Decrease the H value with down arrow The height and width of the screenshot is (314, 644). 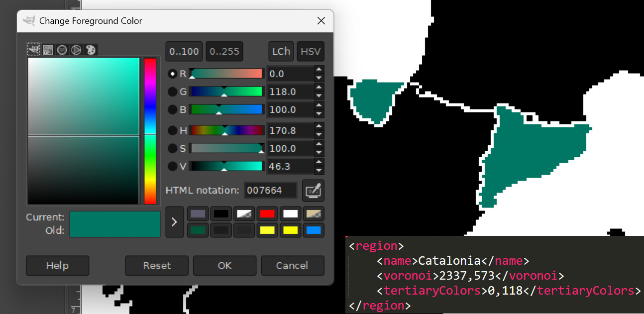pos(319,134)
